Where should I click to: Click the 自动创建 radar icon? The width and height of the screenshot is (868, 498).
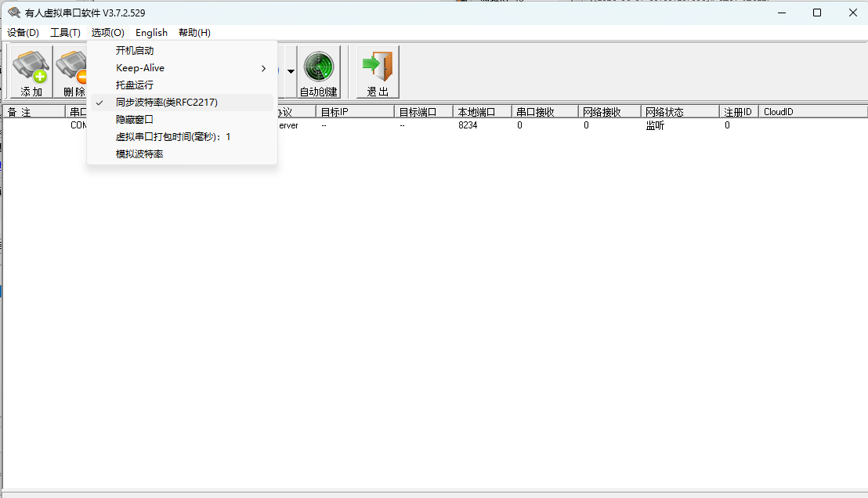click(x=319, y=72)
